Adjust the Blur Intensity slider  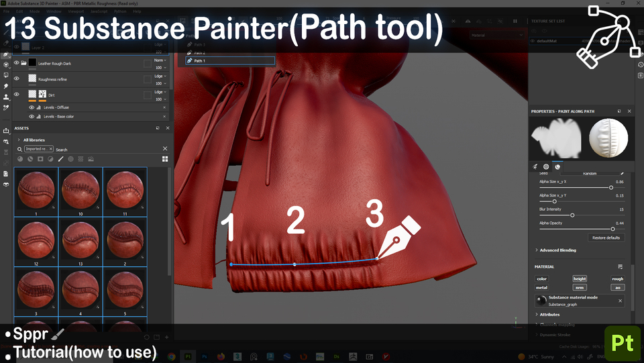click(x=582, y=215)
